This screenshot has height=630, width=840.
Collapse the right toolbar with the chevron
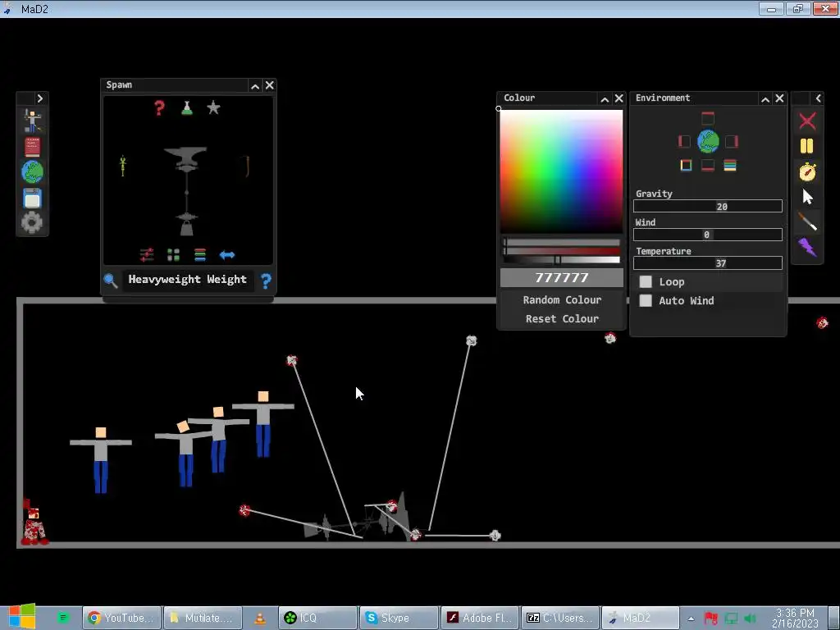(818, 98)
